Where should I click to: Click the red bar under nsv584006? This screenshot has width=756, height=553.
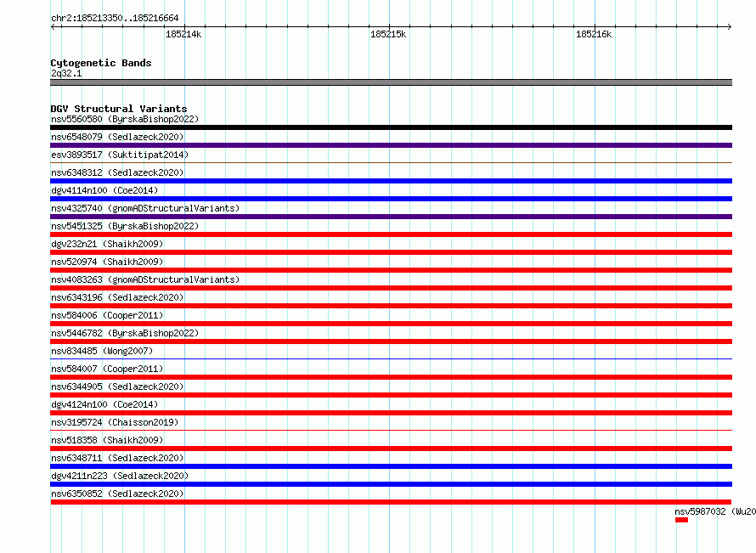point(391,324)
